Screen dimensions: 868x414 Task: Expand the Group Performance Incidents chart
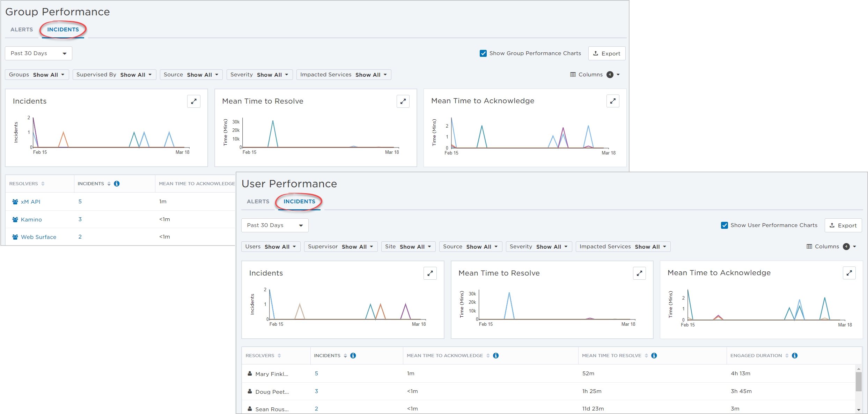click(x=194, y=101)
